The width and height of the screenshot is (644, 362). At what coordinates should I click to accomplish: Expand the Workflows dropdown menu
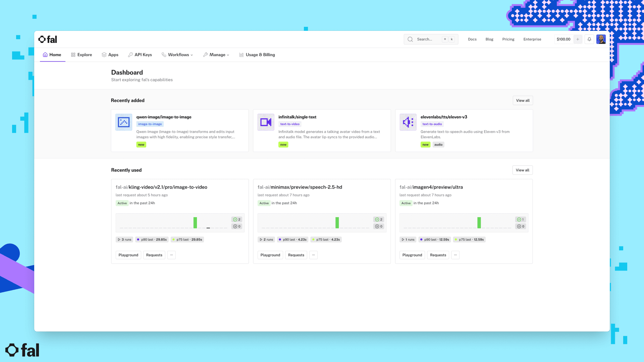coord(177,55)
